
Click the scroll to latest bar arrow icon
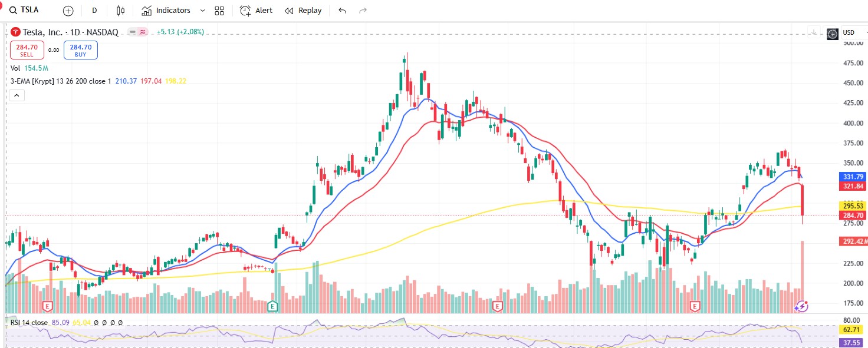click(814, 32)
